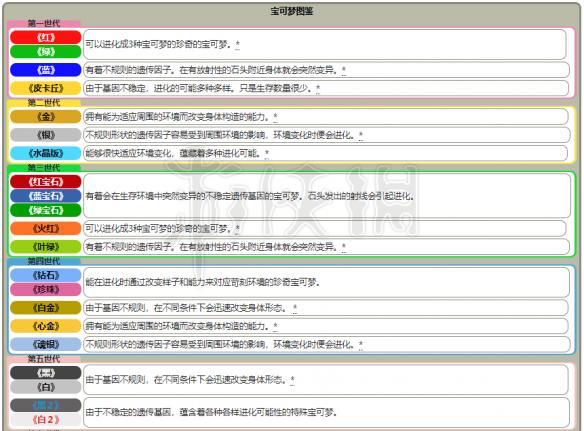Open the 《红宝石》 version link
The height and width of the screenshot is (431, 584).
point(46,182)
